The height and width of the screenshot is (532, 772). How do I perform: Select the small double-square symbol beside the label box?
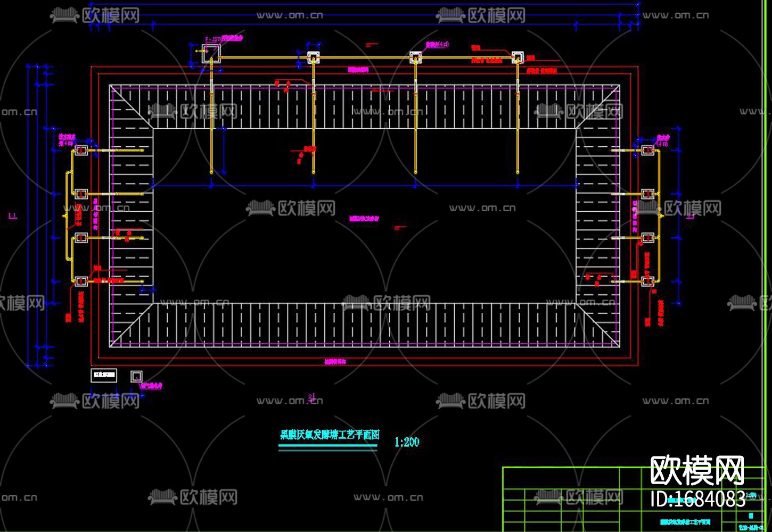136,377
